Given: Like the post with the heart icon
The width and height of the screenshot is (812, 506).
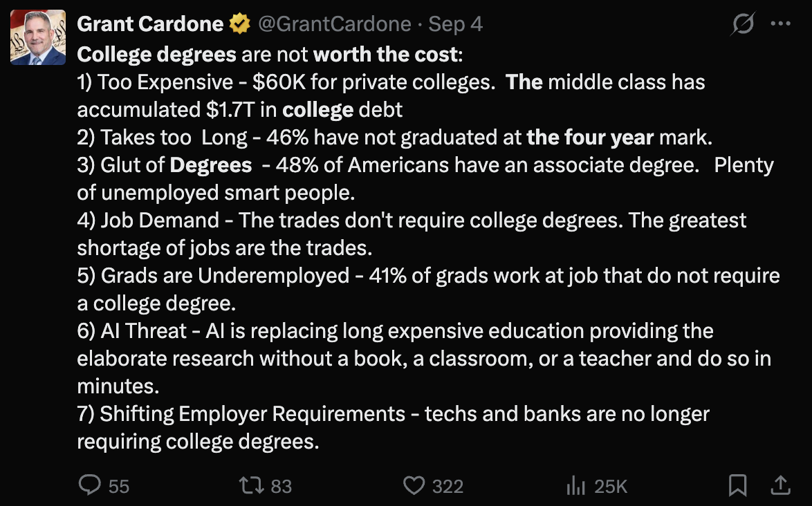Looking at the screenshot, I should (x=414, y=485).
